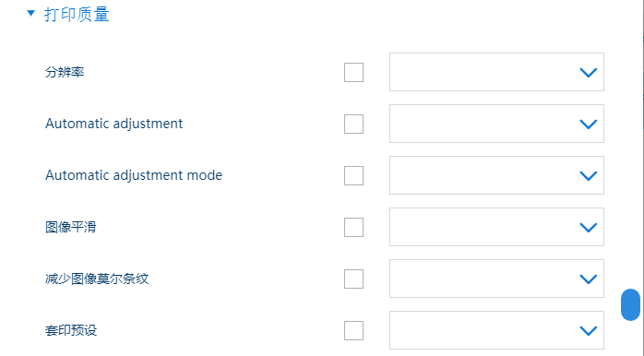Open the 分辨率 dropdown arrow
This screenshot has width=644, height=356.
(x=588, y=73)
